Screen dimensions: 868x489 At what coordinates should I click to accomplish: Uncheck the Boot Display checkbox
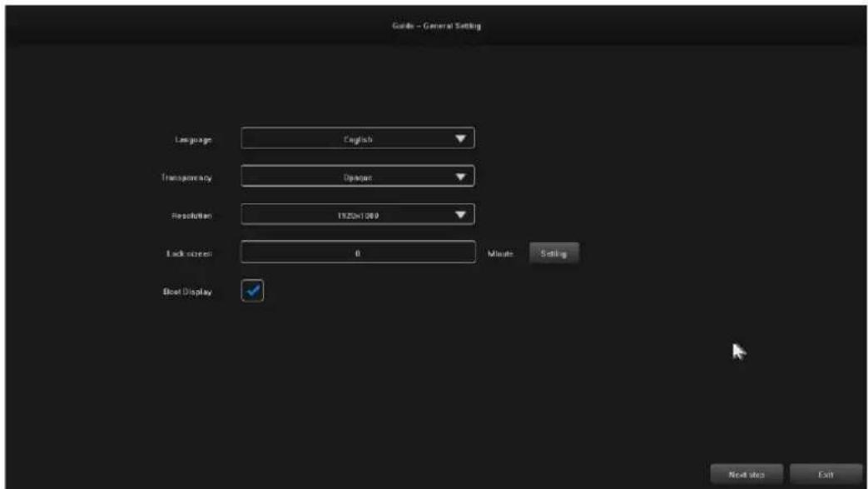252,291
